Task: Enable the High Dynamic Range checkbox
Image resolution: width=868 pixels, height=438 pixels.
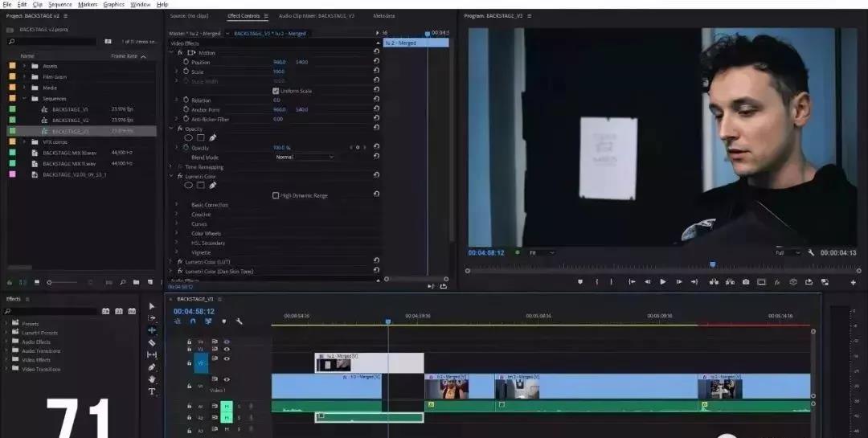Action: pos(276,195)
